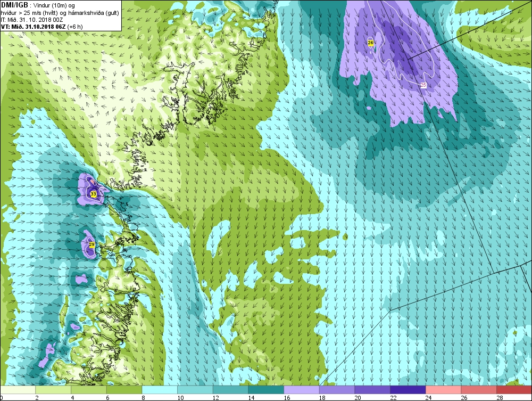Click the 14–16 m/s dark teal swatch
This screenshot has height=401, width=532.
tap(266, 390)
